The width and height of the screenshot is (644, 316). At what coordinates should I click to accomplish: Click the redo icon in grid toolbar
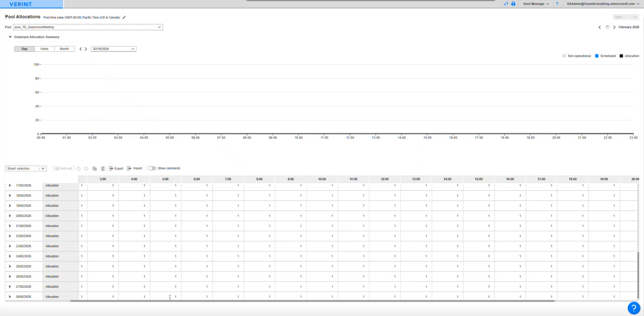[x=86, y=169]
